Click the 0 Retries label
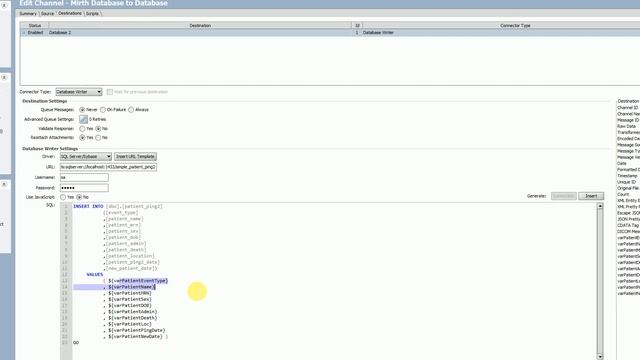The height and width of the screenshot is (360, 640). pyautogui.click(x=98, y=119)
